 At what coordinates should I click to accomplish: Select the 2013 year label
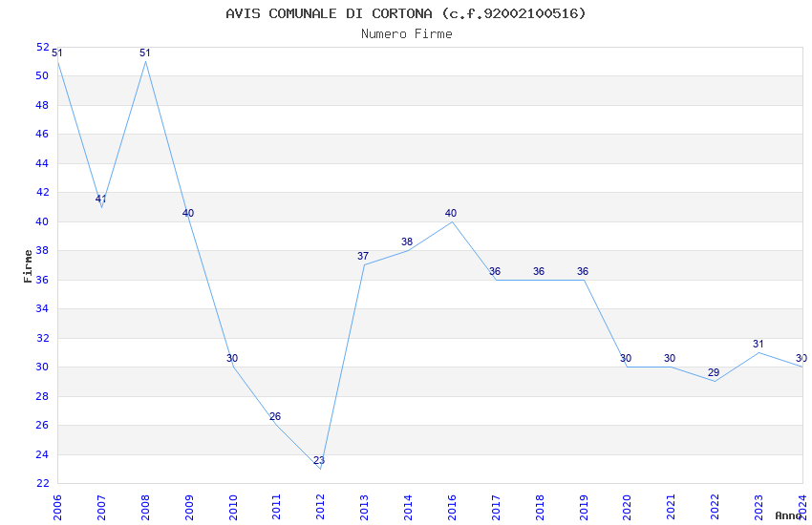[x=365, y=507]
